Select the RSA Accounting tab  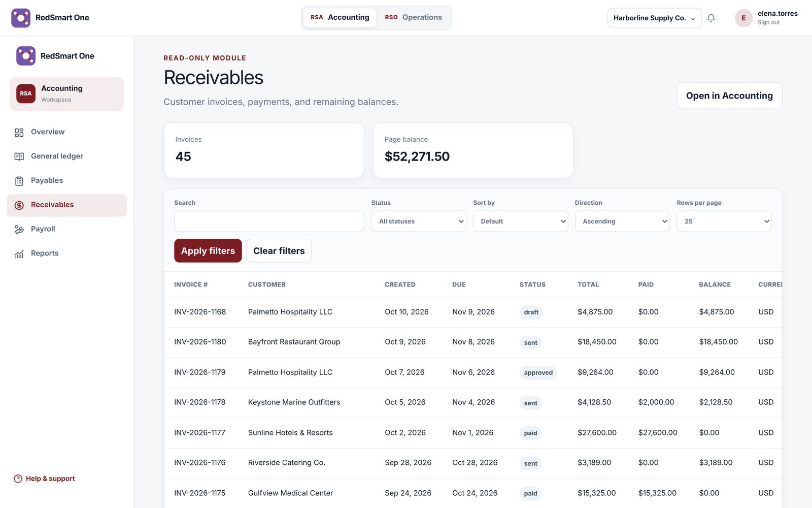(340, 17)
